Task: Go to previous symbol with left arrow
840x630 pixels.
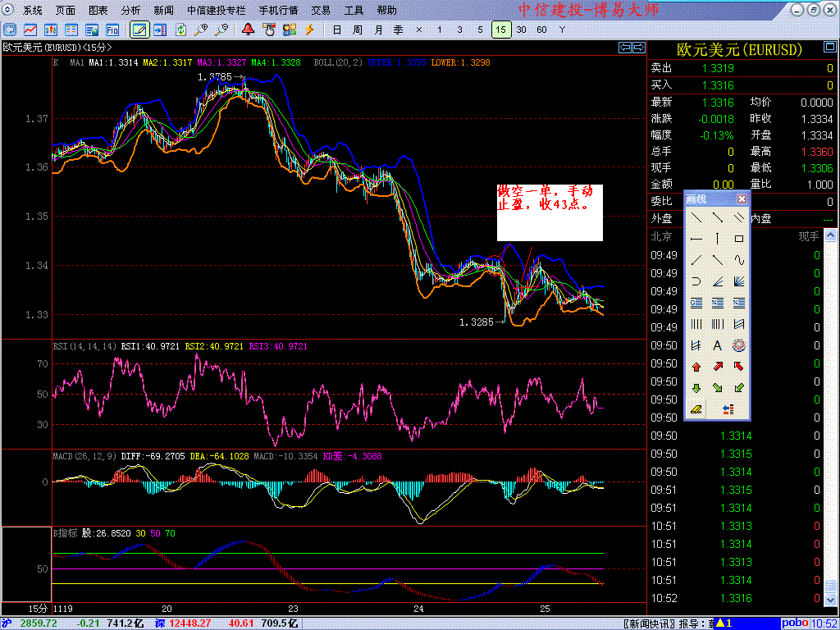Action: click(x=625, y=48)
